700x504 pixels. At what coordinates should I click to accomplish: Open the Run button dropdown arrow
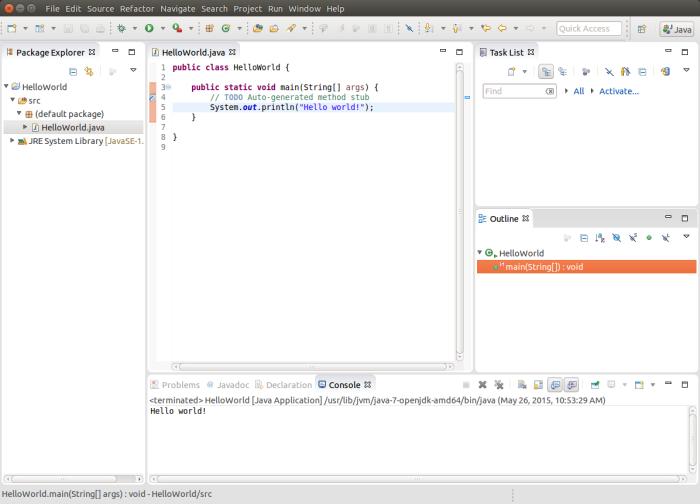tap(163, 29)
